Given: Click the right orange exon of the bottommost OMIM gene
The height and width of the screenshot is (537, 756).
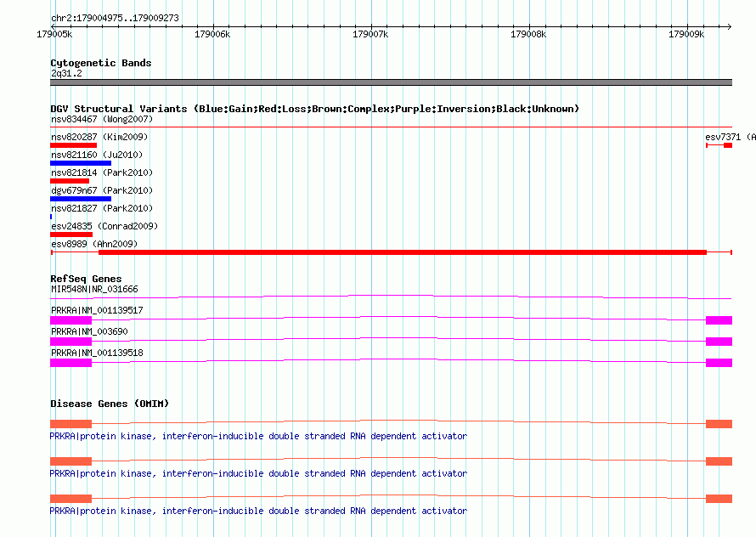Looking at the screenshot, I should pyautogui.click(x=719, y=499).
